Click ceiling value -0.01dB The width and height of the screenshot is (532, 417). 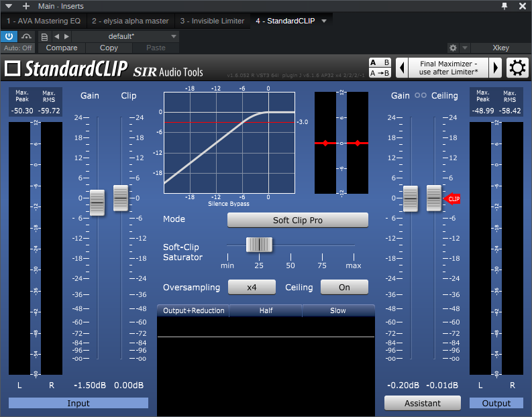pyautogui.click(x=442, y=385)
